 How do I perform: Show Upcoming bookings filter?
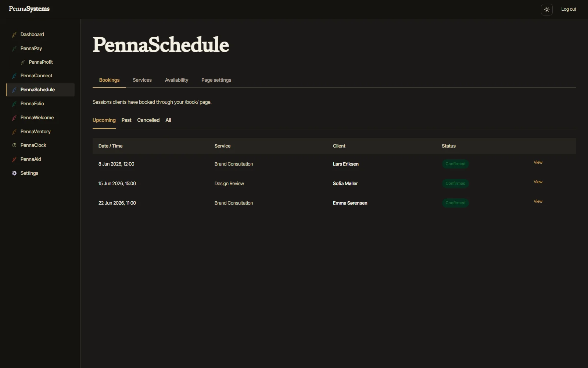click(x=104, y=120)
